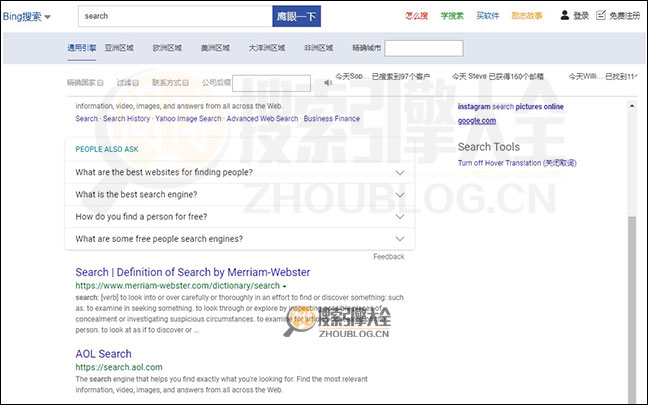Open the red 怎么搜 link
648x405 pixels.
416,16
